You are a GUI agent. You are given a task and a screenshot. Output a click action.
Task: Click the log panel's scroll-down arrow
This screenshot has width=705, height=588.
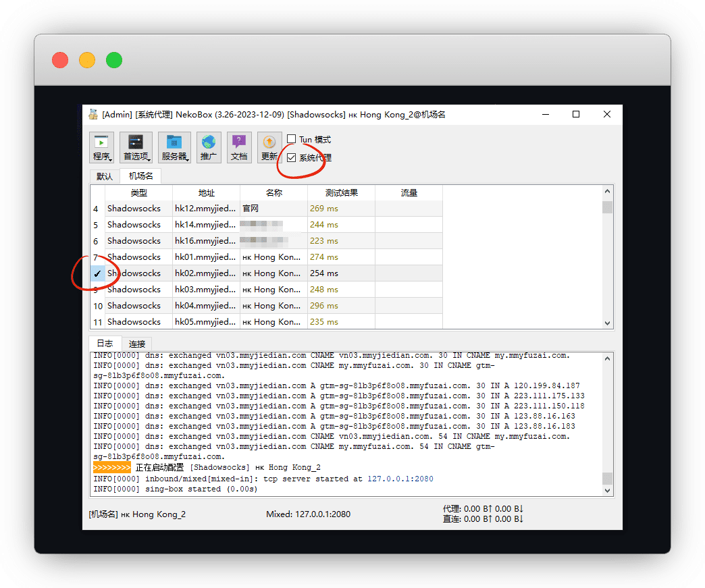[x=608, y=490]
